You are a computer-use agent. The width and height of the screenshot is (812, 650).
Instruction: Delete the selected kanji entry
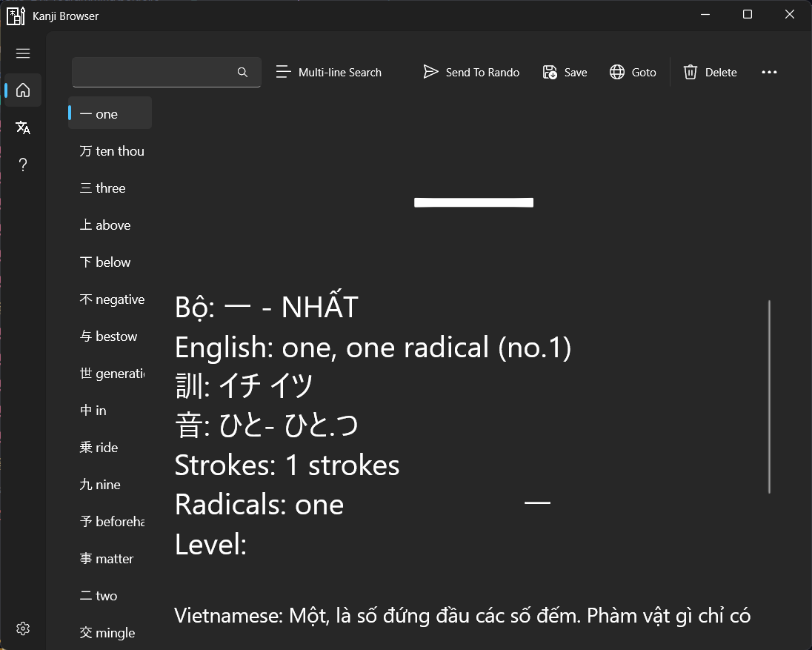(x=710, y=72)
